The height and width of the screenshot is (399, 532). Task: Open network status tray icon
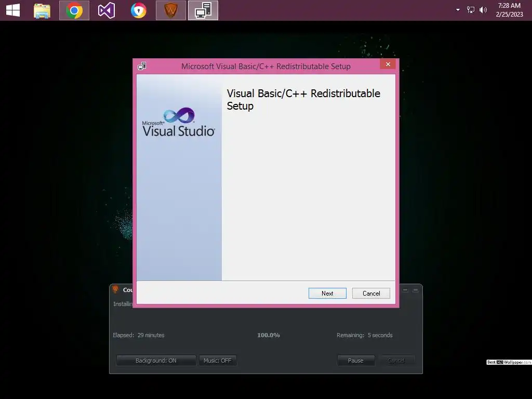tap(471, 10)
